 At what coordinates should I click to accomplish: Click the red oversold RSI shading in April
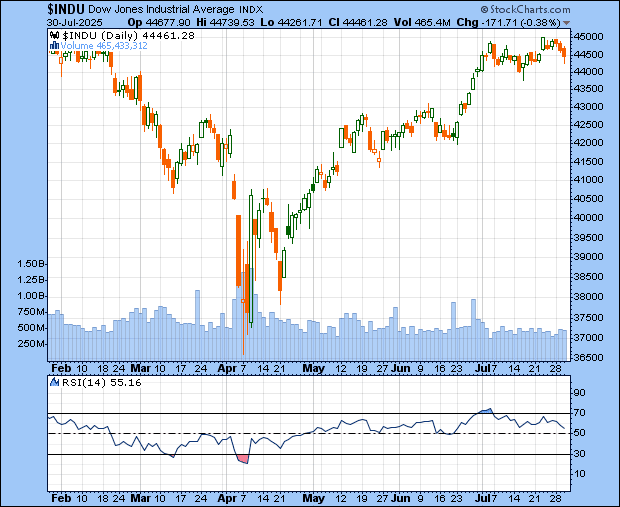(x=243, y=460)
